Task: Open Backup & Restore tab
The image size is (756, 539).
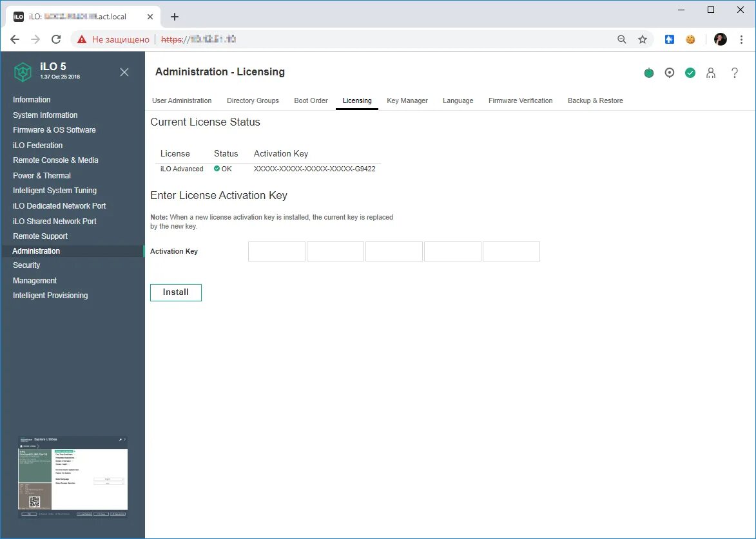Action: 596,100
